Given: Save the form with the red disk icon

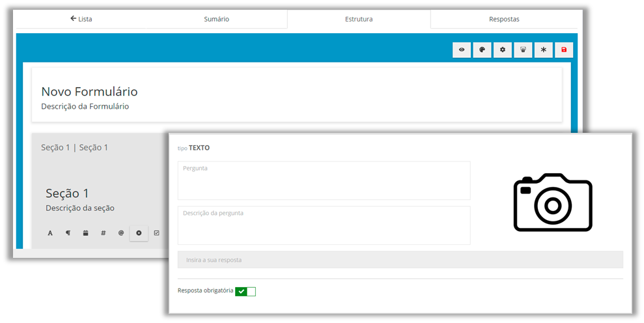Looking at the screenshot, I should point(564,49).
